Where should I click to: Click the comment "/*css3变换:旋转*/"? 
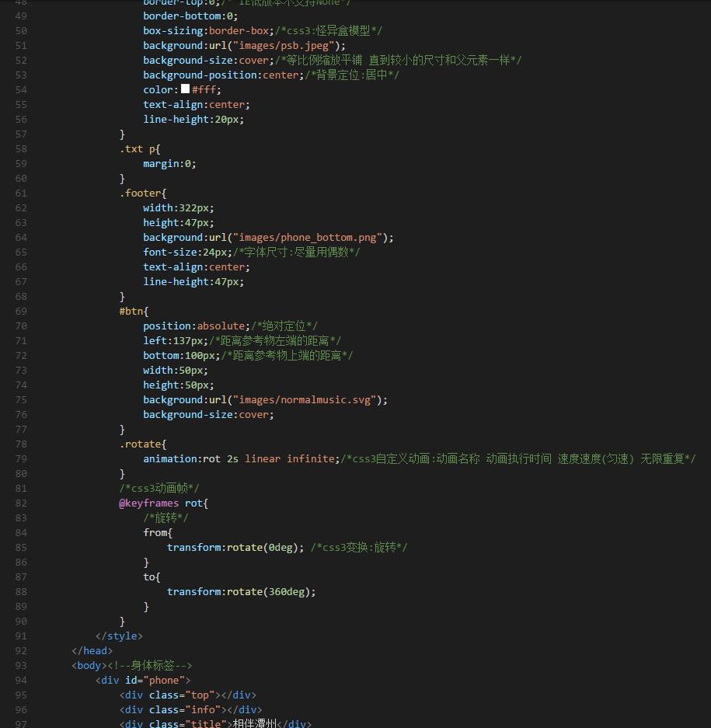(x=359, y=548)
